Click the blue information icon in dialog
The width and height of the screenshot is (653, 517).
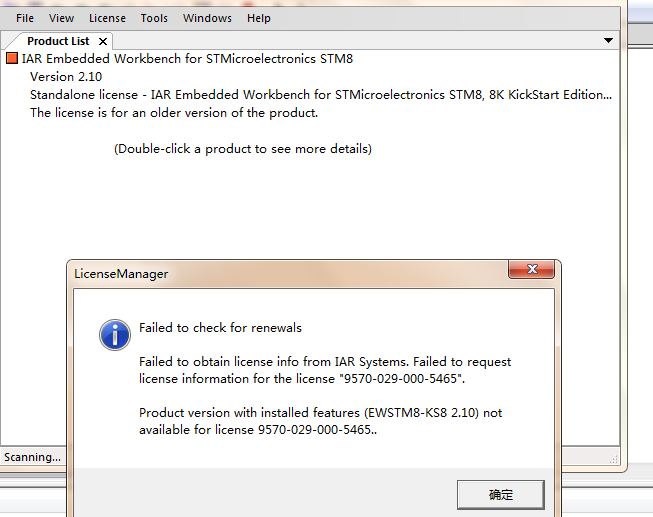(x=115, y=335)
